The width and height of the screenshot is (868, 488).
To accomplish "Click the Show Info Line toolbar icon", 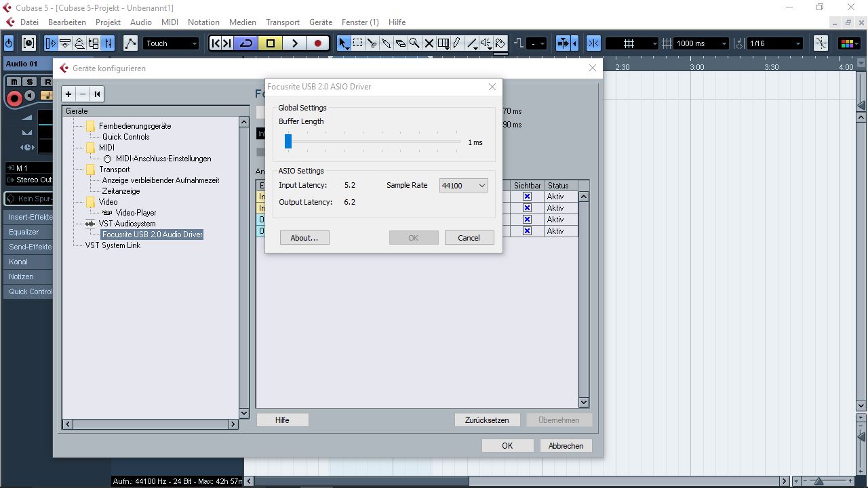I will click(x=65, y=43).
